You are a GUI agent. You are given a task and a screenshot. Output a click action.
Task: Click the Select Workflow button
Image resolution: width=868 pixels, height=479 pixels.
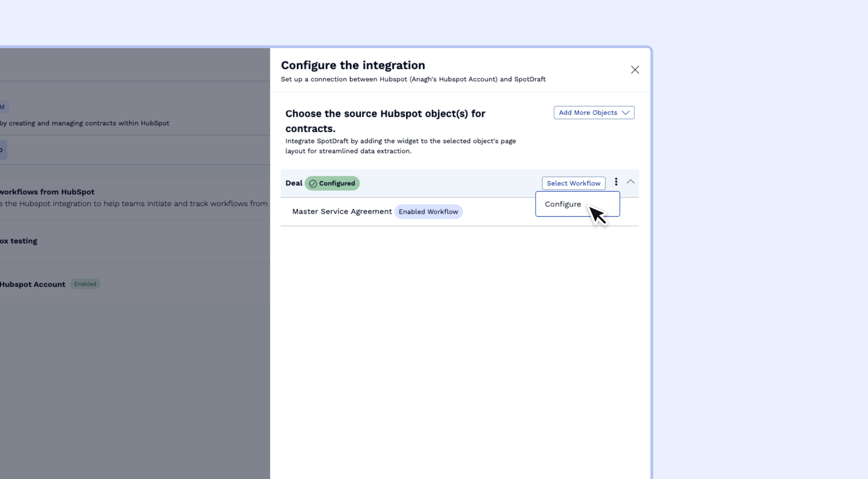click(x=573, y=183)
